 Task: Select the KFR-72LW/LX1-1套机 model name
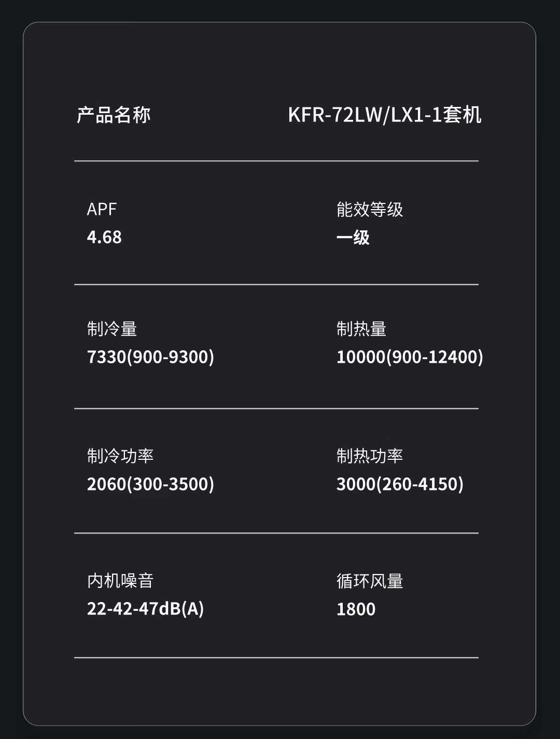pos(385,115)
